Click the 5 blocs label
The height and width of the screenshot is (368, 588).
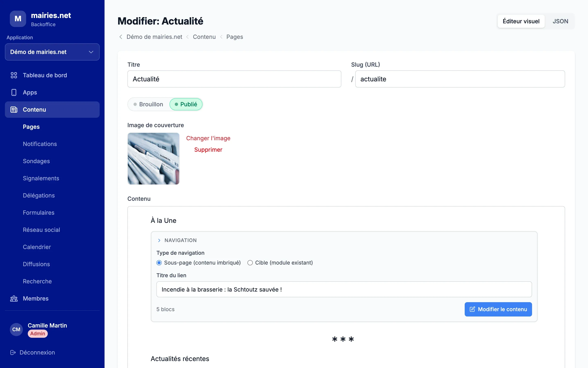coord(165,309)
